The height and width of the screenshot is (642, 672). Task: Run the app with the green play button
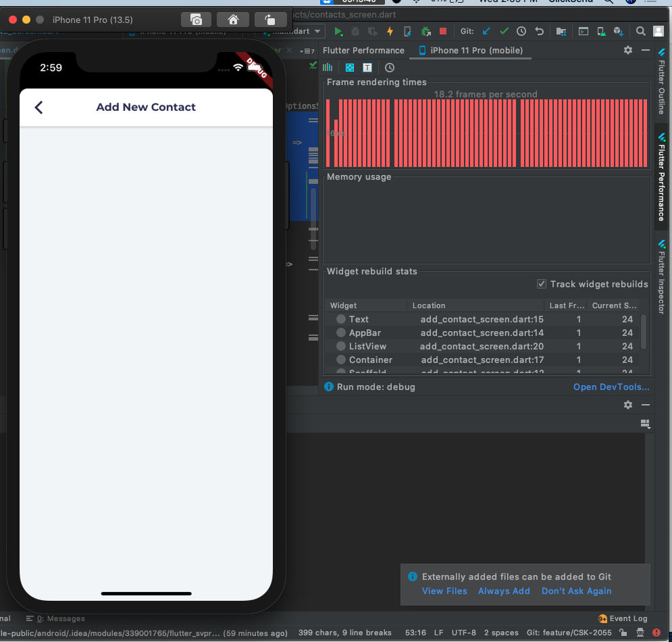pyautogui.click(x=338, y=31)
